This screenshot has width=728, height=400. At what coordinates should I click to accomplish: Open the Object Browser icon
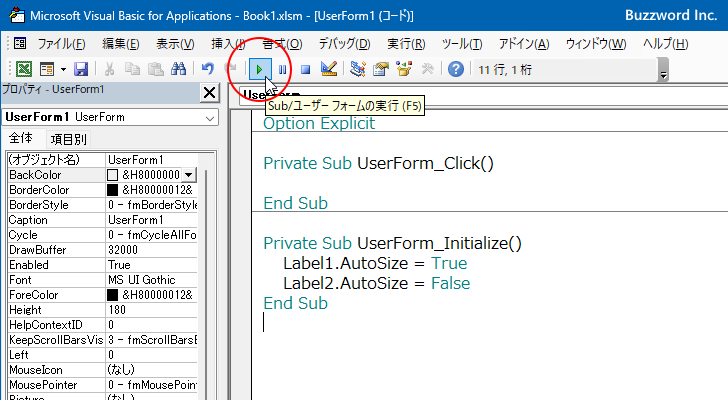coord(404,70)
